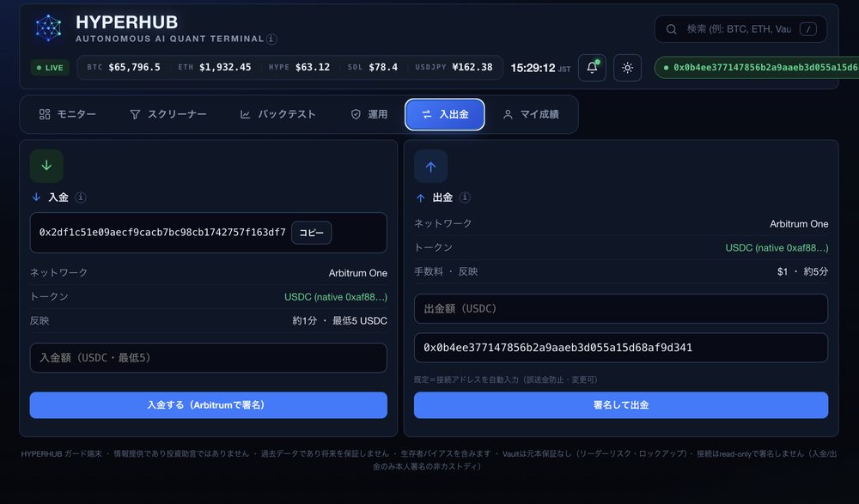The image size is (859, 504).
Task: Click the SOL price $78.4
Action: pos(383,67)
